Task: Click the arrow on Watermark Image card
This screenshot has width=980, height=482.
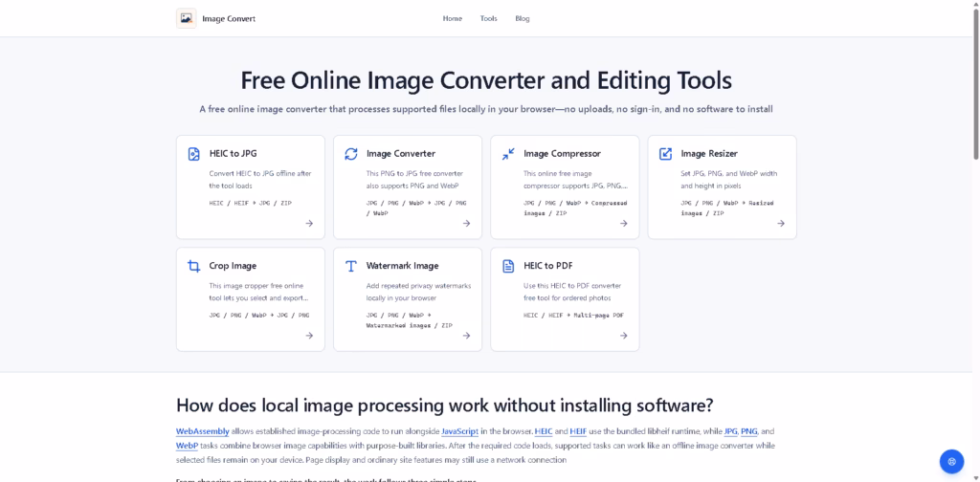Action: click(466, 336)
